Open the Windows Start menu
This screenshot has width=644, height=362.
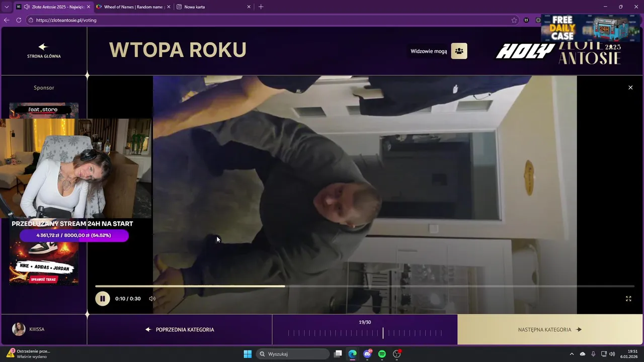(x=248, y=354)
